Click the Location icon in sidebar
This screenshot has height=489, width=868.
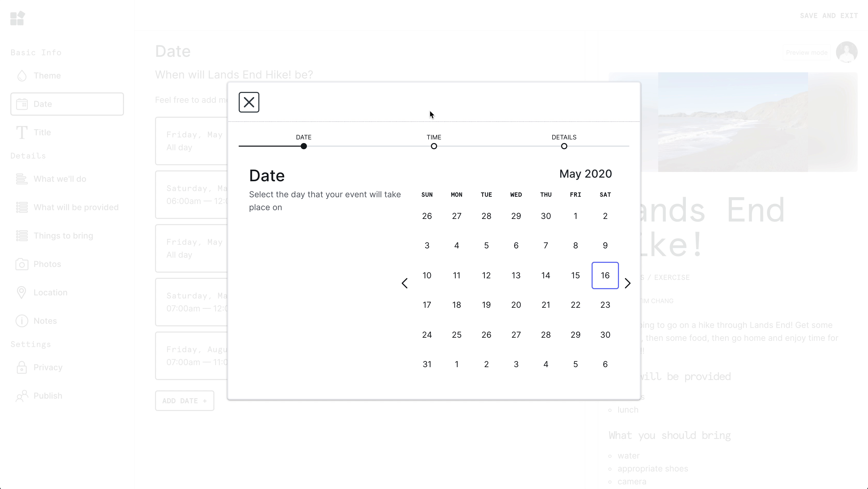coord(21,292)
